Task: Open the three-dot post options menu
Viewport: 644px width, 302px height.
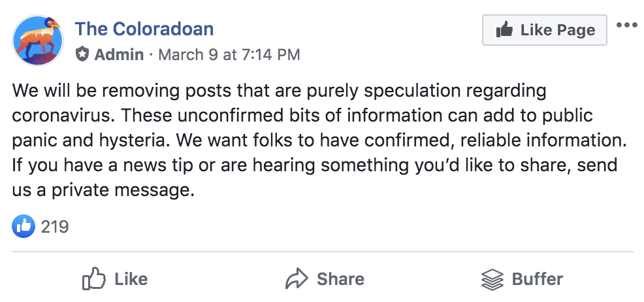Action: tap(626, 25)
